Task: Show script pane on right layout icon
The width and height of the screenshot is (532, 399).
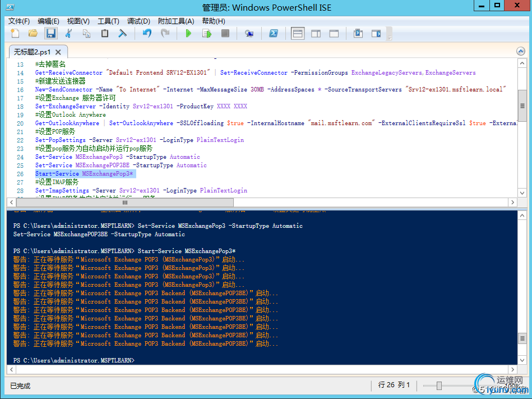Action: pos(316,33)
